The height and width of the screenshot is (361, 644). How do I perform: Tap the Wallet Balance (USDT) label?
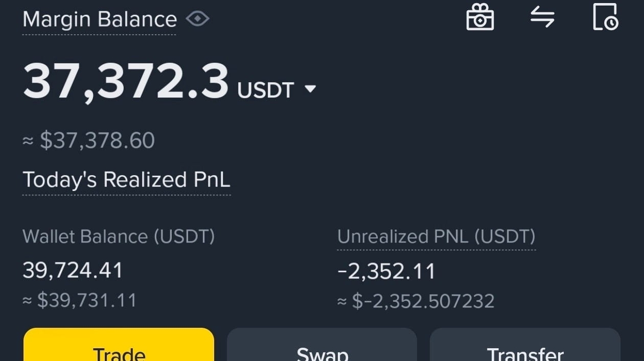click(x=119, y=236)
